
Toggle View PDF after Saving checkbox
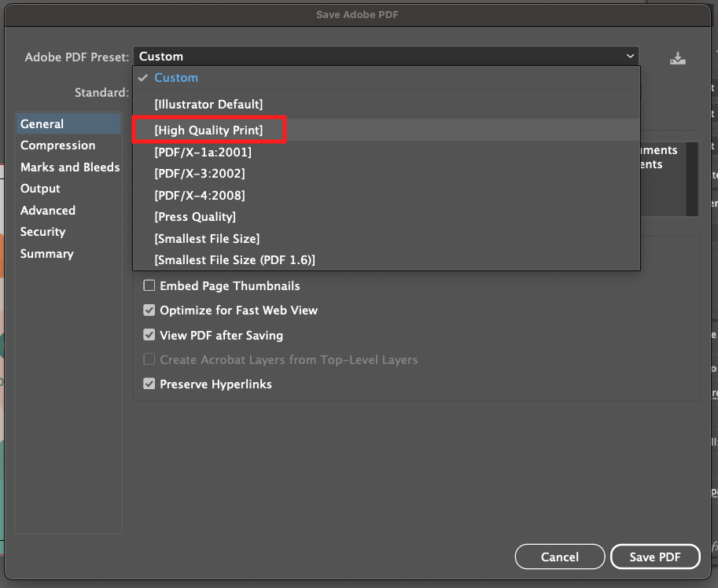pos(149,335)
